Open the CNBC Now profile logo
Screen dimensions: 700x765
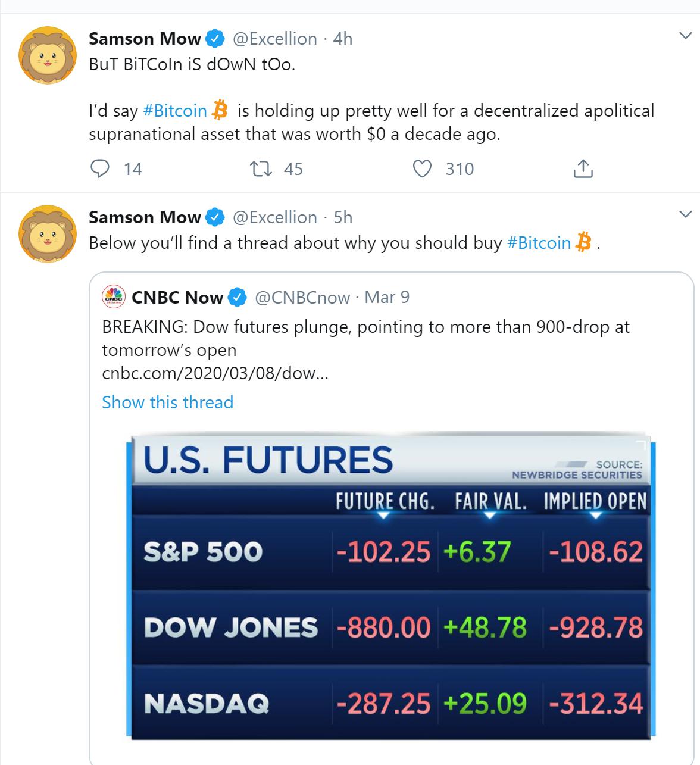(x=114, y=296)
